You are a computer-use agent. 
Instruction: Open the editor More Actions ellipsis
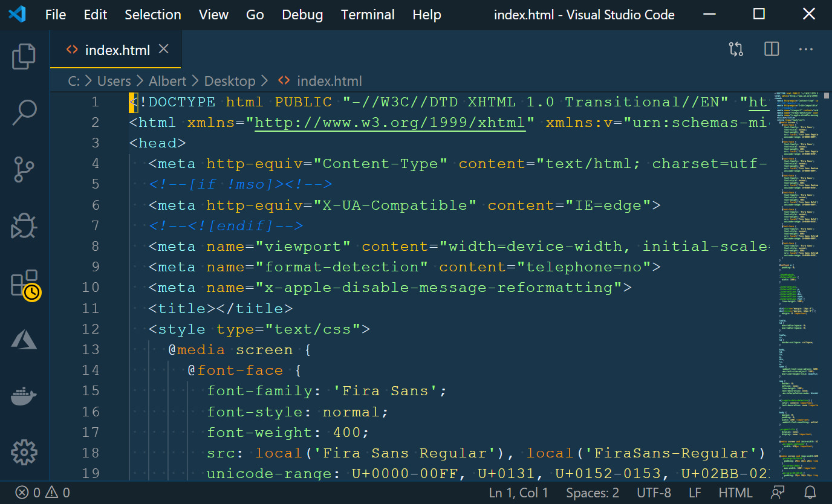click(x=807, y=50)
